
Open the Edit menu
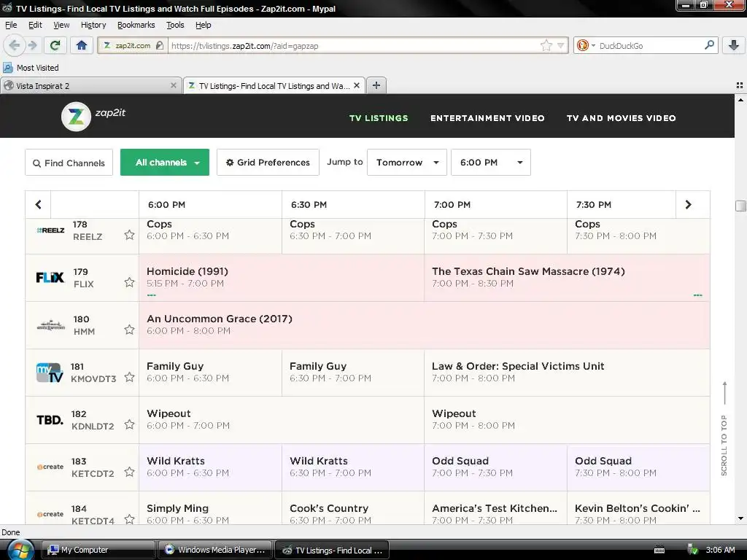(35, 25)
